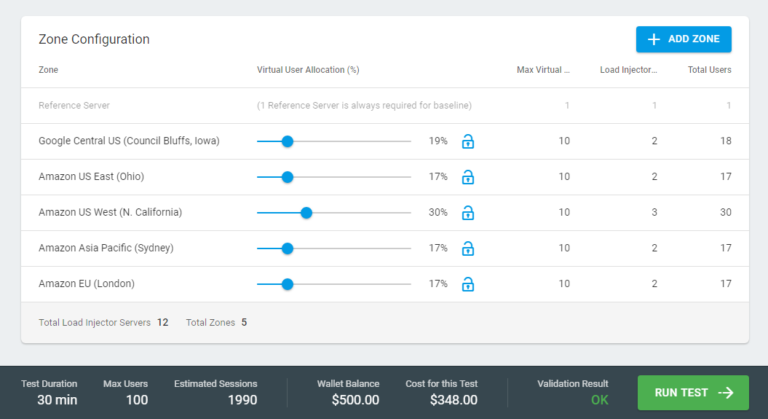Click lock icon on Amazon Asia Pacific row

(x=467, y=249)
